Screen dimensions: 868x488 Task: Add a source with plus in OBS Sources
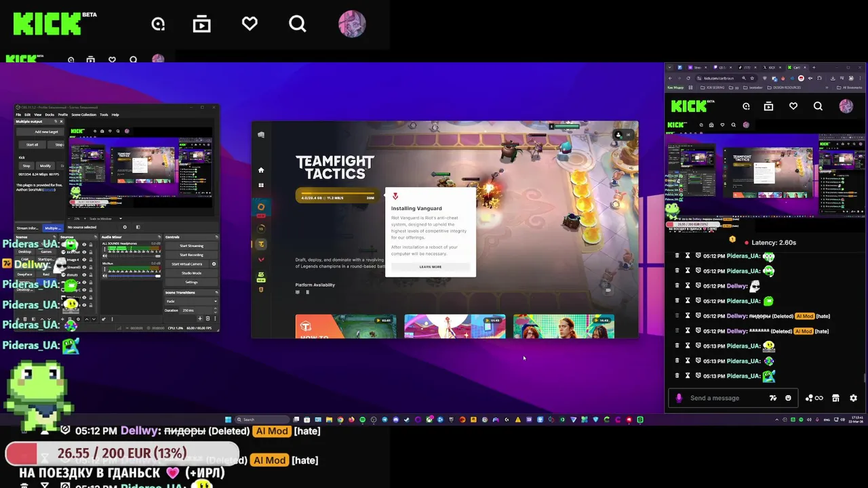62,319
